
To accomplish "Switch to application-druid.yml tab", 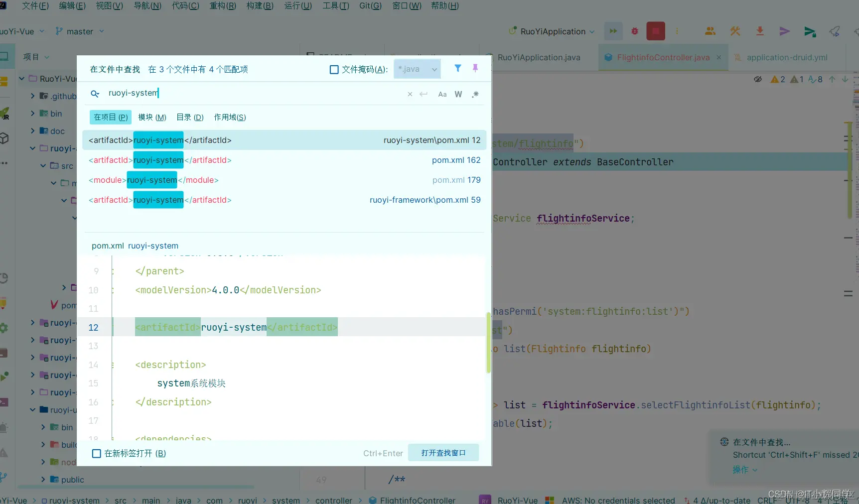I will click(x=787, y=57).
